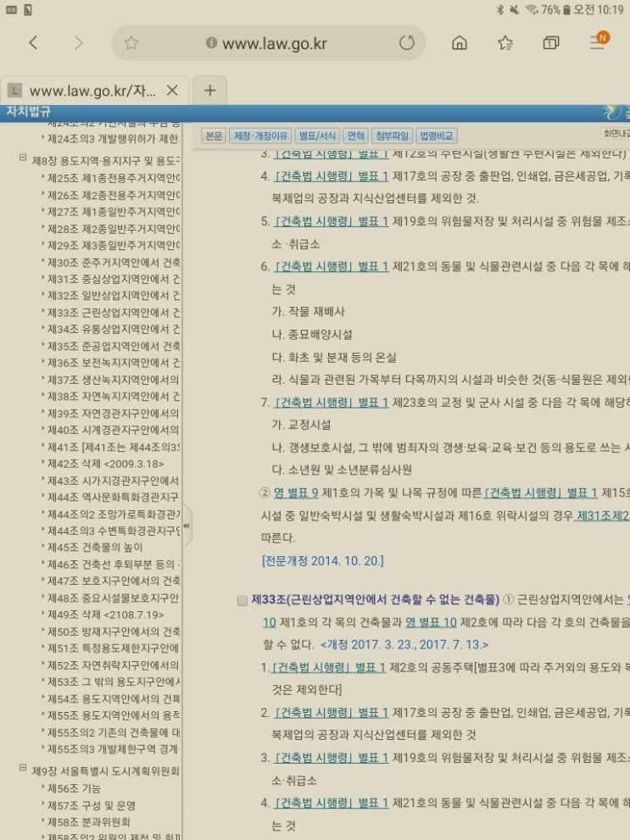Open tree item 제57조 구성 및 운영
Screen dimensions: 630x840
pos(91,805)
